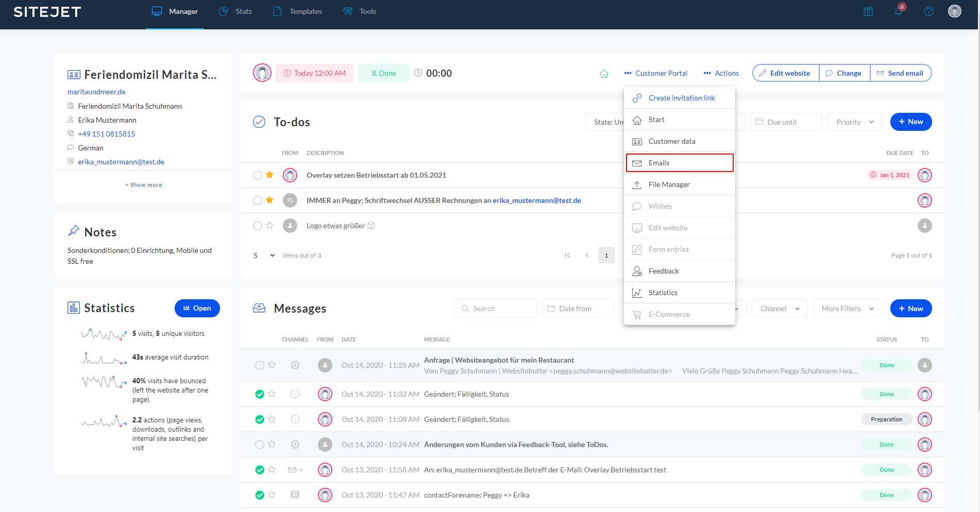
Task: Click star on Anfrage Websiteangebot message
Action: pyautogui.click(x=272, y=365)
